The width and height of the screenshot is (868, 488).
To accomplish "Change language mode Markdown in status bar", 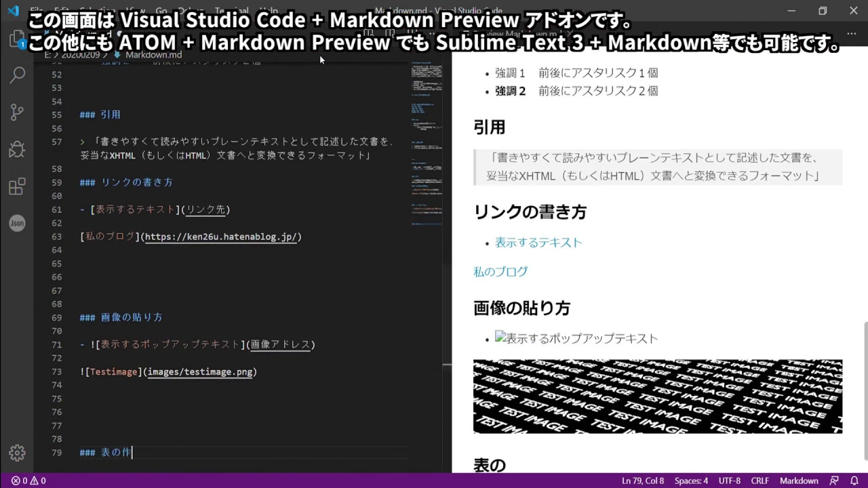I will pos(799,481).
